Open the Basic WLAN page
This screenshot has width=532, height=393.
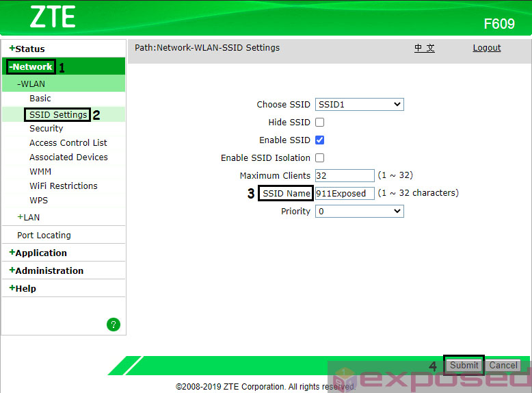(x=40, y=99)
